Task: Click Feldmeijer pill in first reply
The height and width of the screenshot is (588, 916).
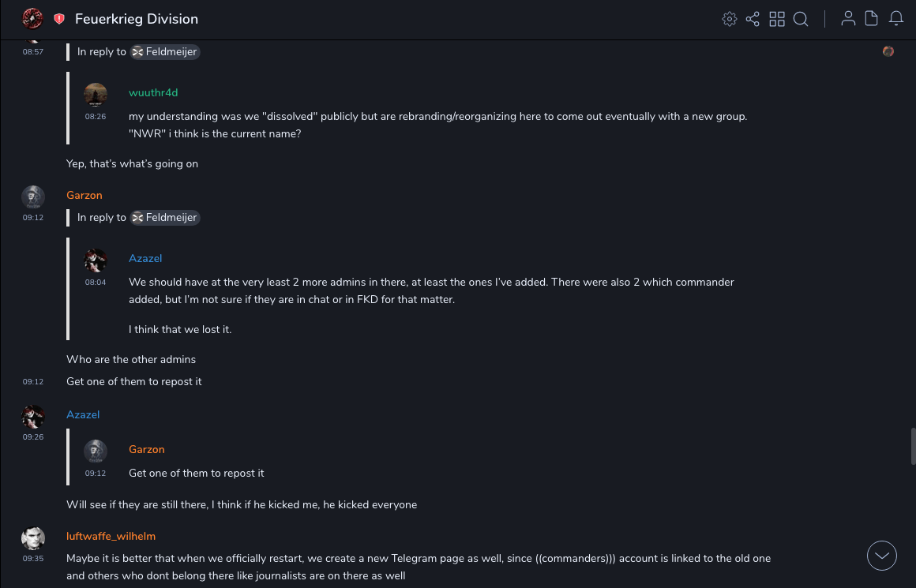Action: (165, 52)
